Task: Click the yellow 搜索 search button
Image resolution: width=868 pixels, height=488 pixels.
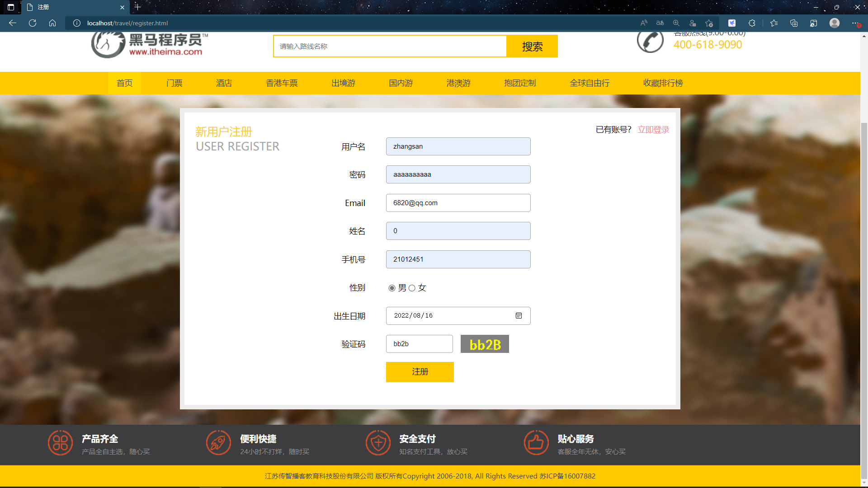Action: (x=532, y=47)
